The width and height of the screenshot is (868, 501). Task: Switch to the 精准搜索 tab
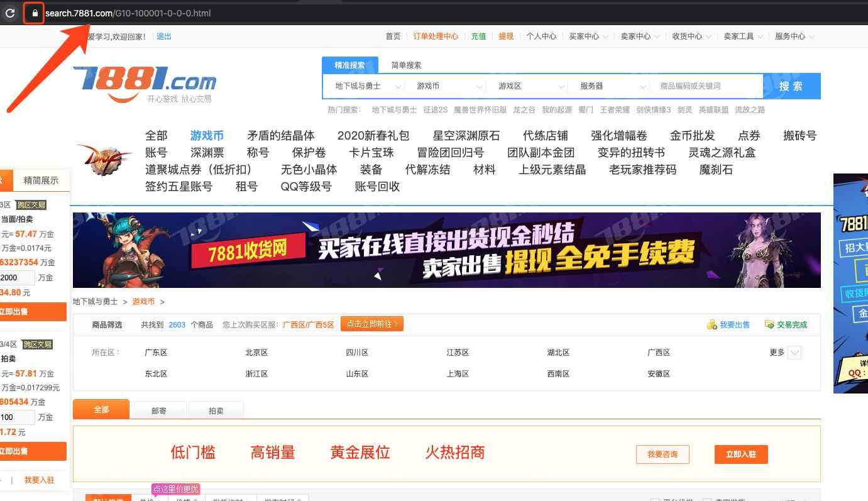pyautogui.click(x=350, y=65)
